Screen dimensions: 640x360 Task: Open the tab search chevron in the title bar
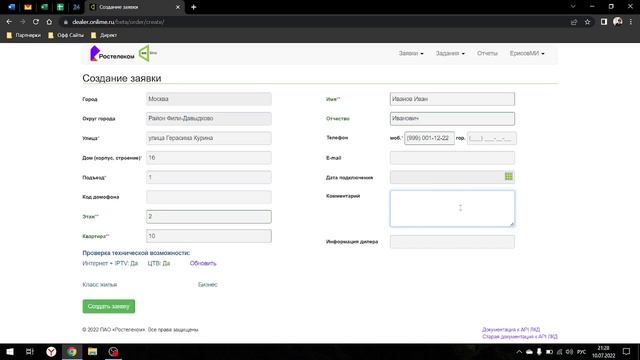pos(573,7)
